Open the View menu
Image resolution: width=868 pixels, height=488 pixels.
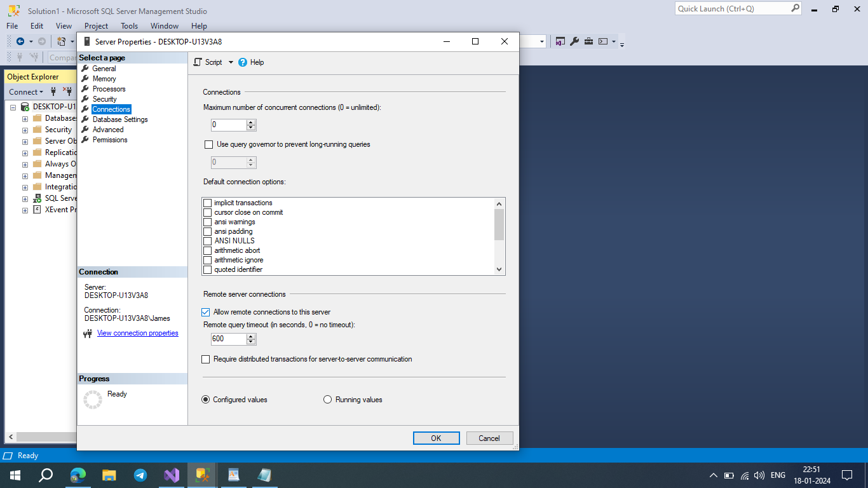coord(64,26)
